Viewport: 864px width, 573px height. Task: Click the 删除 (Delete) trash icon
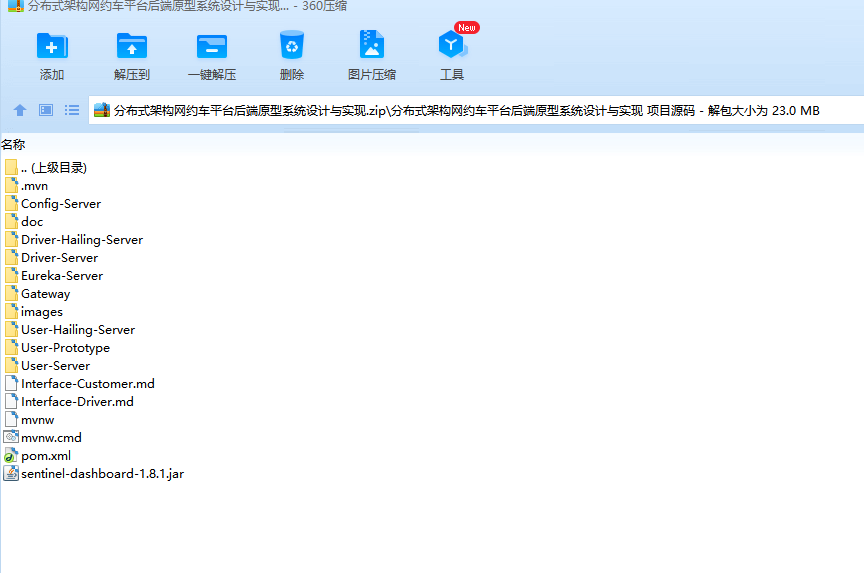291,45
